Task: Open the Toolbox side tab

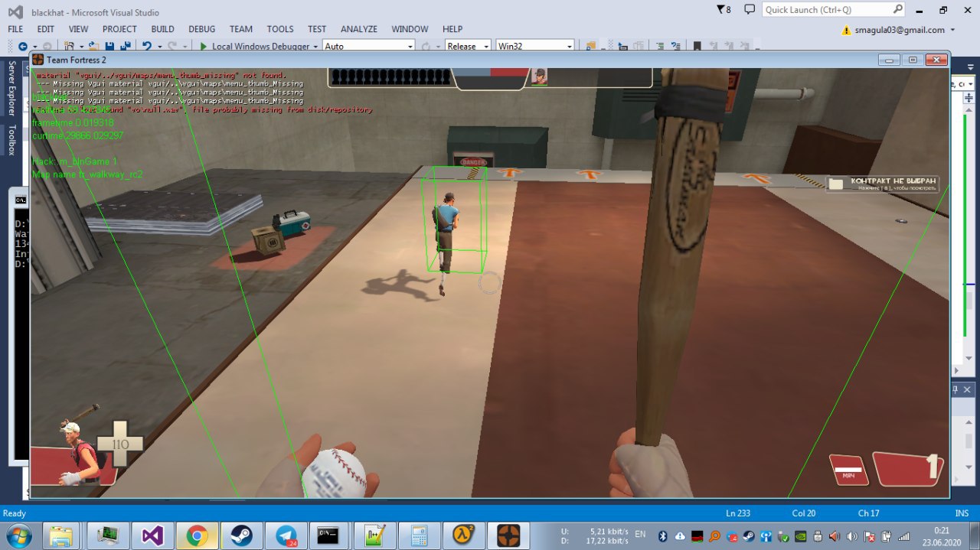Action: [11, 141]
